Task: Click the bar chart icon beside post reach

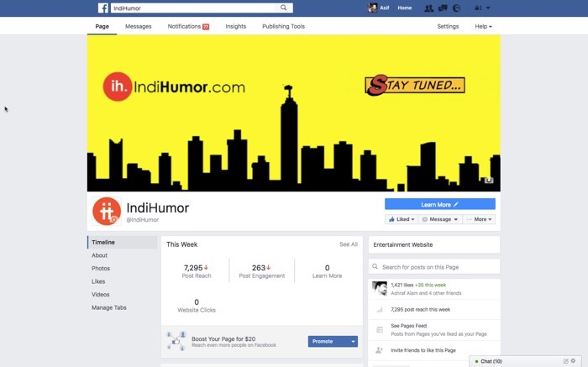Action: coord(380,310)
